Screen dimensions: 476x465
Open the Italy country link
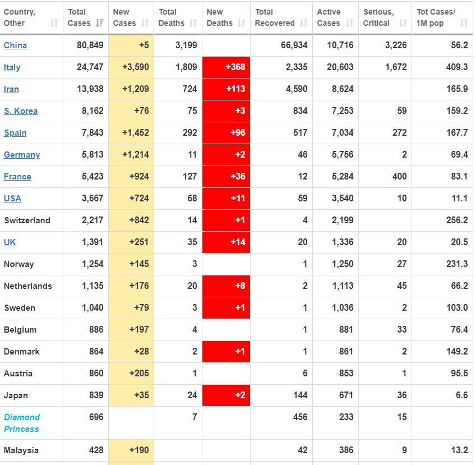(x=12, y=67)
